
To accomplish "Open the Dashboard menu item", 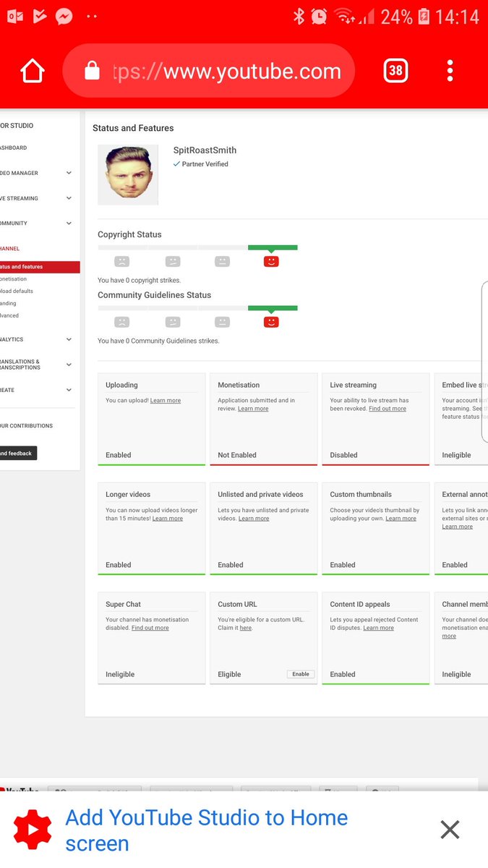I will click(x=14, y=148).
